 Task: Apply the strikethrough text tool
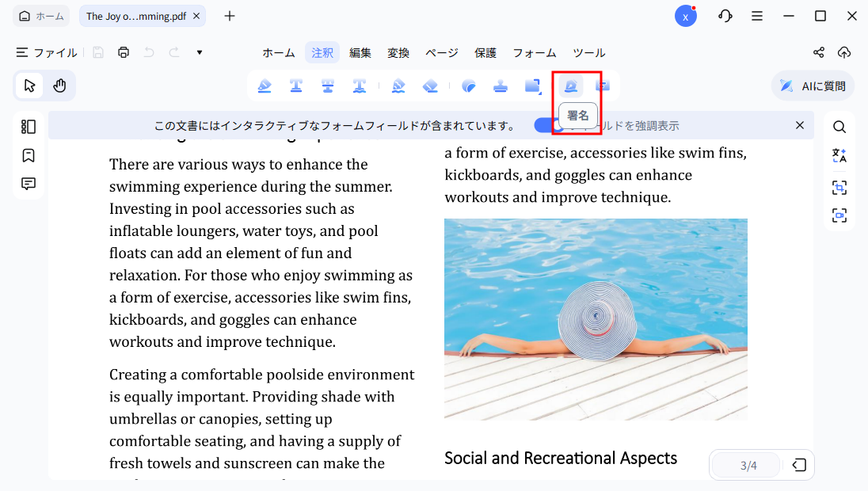click(328, 86)
